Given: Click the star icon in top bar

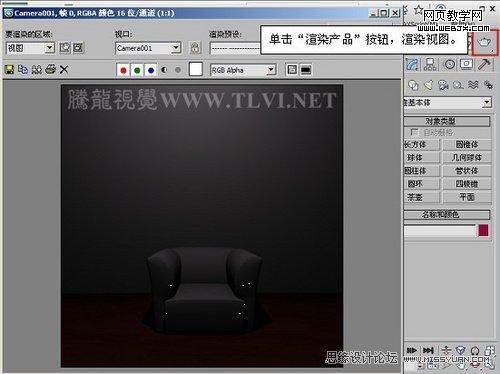Looking at the screenshot, I should (x=419, y=9).
